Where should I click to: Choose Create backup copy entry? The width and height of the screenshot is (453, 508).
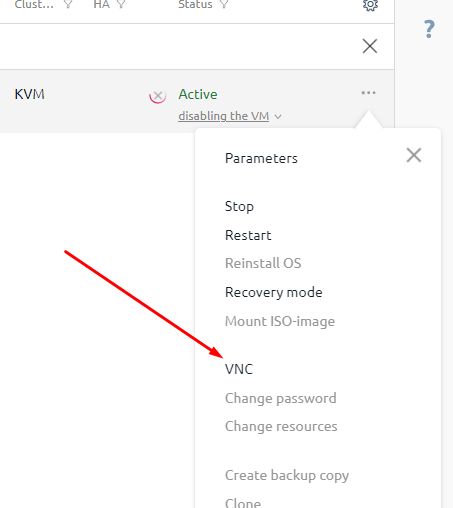coord(287,475)
